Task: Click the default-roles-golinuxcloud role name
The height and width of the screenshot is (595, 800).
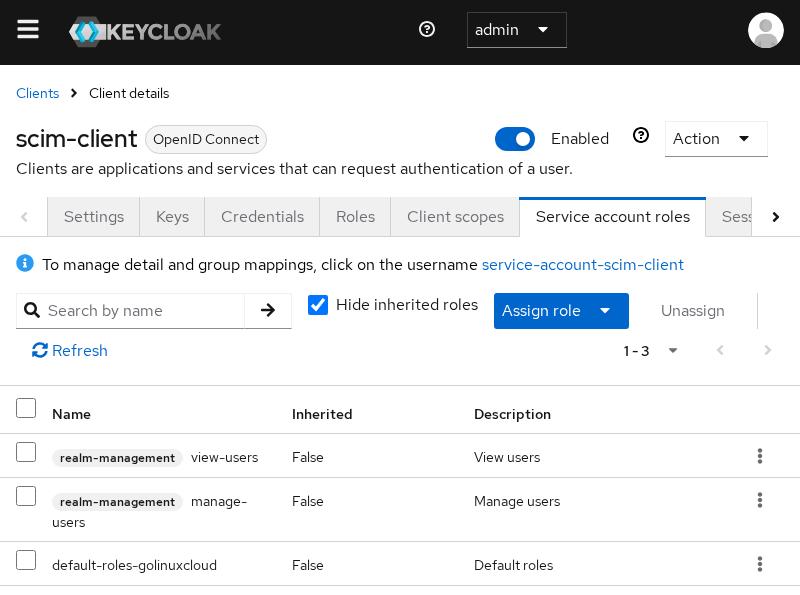Action: [x=134, y=565]
